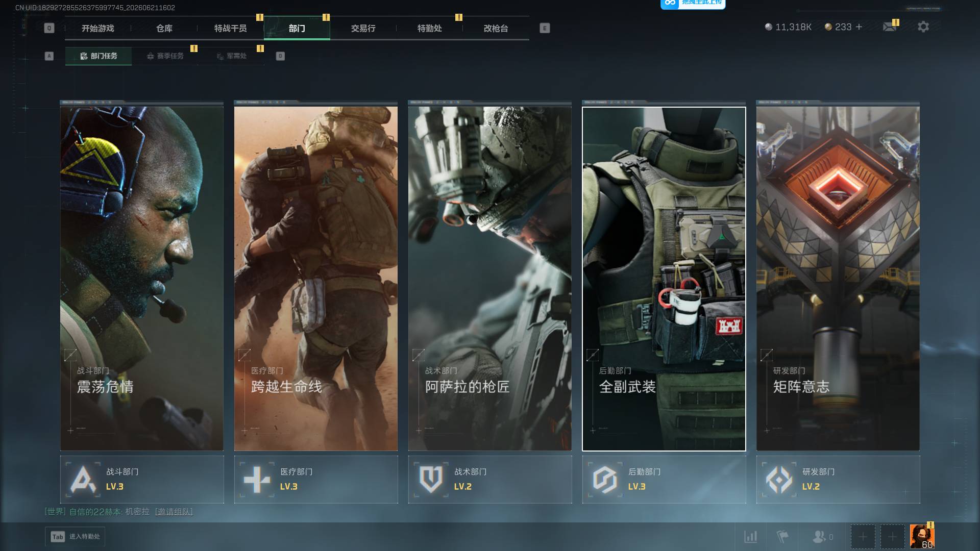Click the first empty squad slot plus
This screenshot has height=551, width=980.
point(863,537)
